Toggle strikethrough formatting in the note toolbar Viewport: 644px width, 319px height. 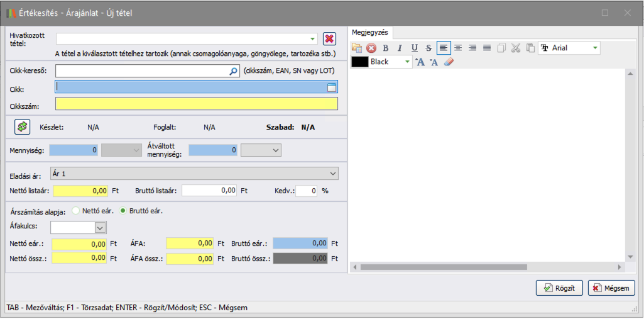(x=428, y=48)
